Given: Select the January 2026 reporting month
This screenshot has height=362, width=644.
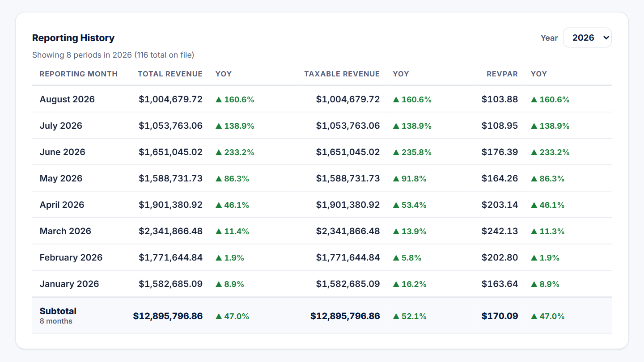Looking at the screenshot, I should pyautogui.click(x=69, y=284).
